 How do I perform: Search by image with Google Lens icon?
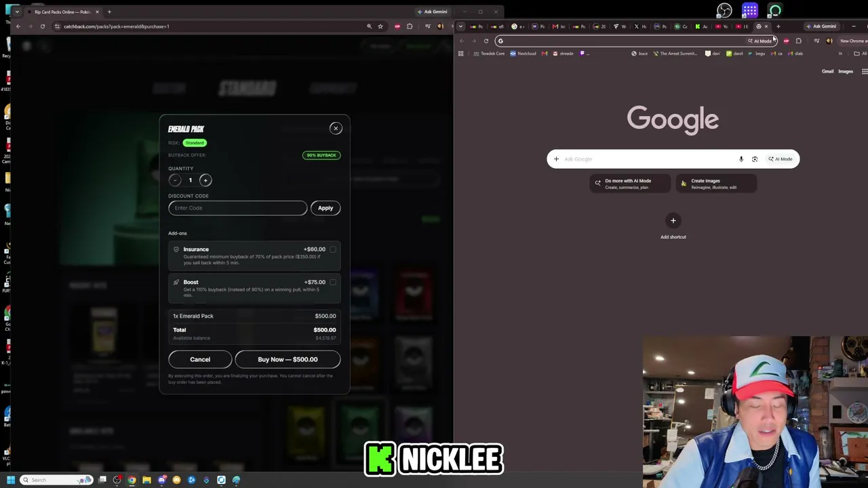755,159
